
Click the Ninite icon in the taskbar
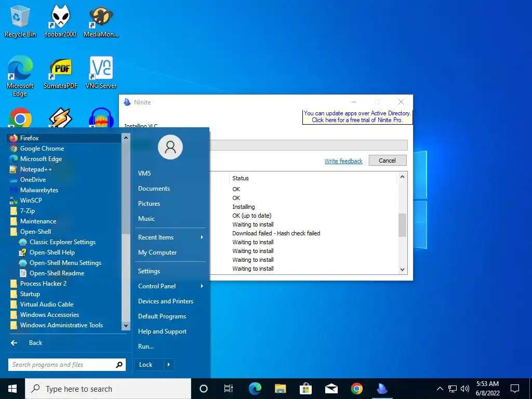pyautogui.click(x=382, y=389)
